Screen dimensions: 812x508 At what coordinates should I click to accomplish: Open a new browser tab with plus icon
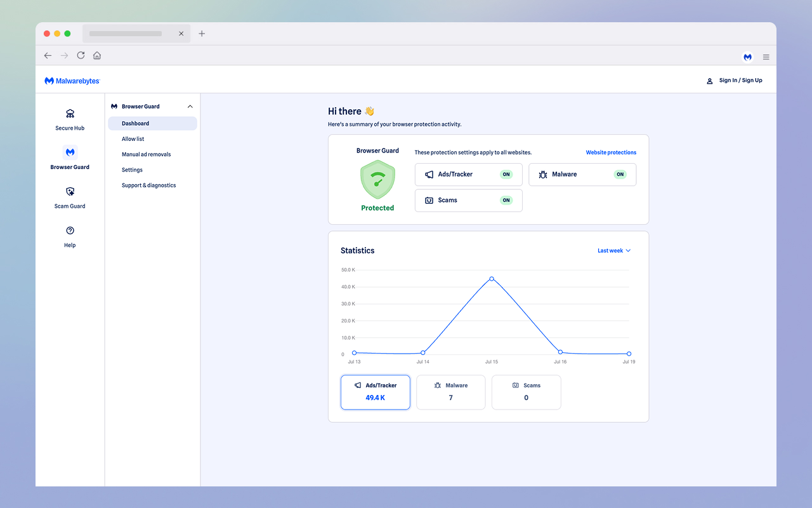(x=202, y=34)
